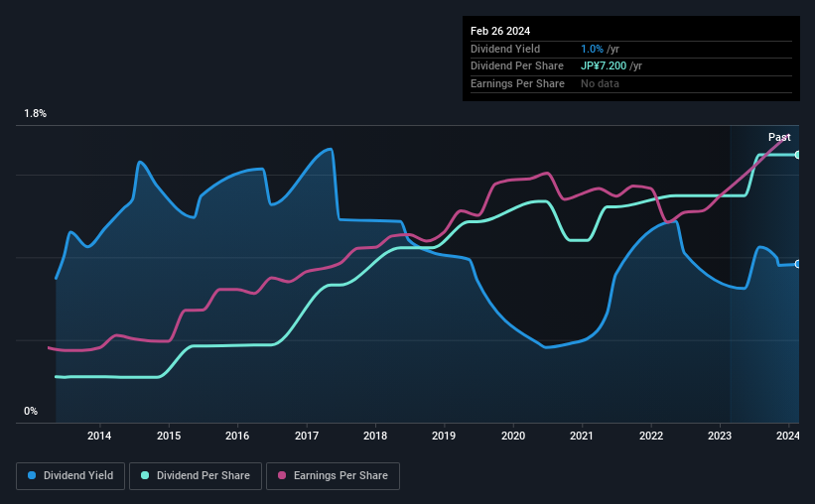
Task: Click the blue endpoint marker on Dividend Yield line
Action: coord(798,264)
